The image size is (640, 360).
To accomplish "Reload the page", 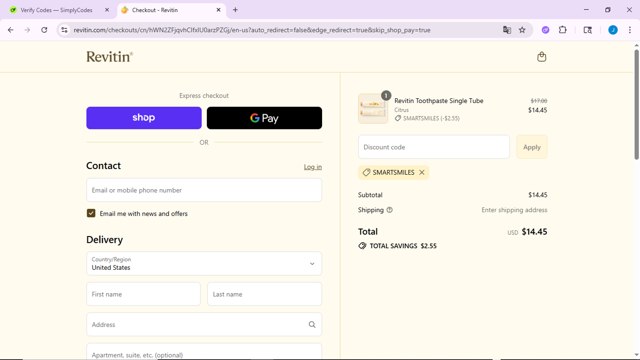I will point(44,30).
